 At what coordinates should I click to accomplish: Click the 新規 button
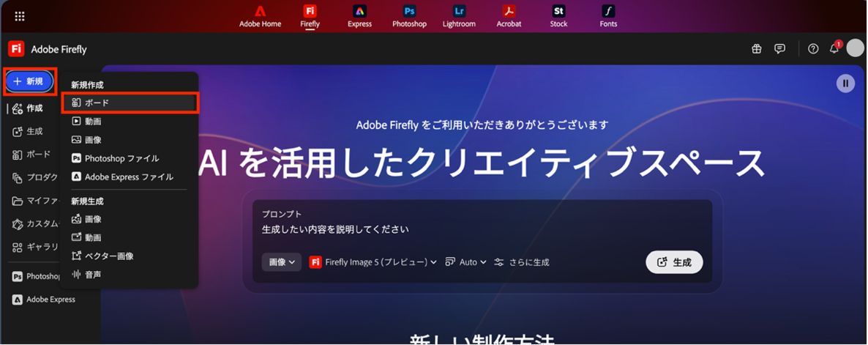coord(30,81)
